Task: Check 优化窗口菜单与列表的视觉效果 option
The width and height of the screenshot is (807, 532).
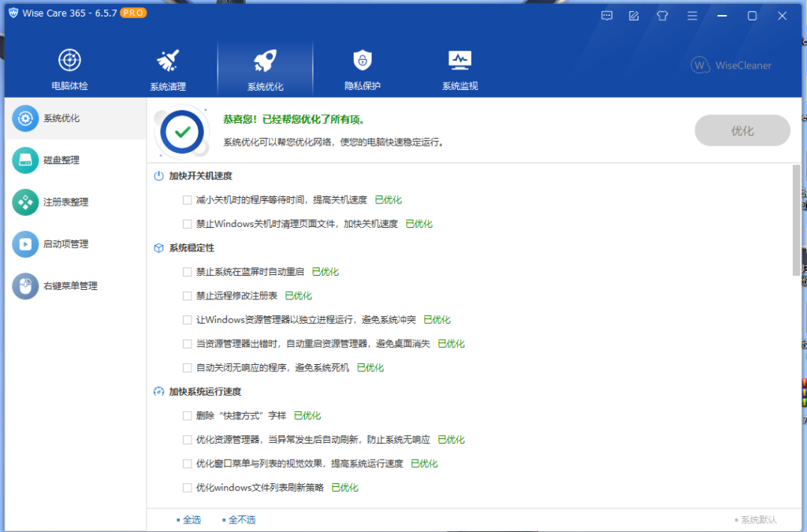Action: point(188,463)
